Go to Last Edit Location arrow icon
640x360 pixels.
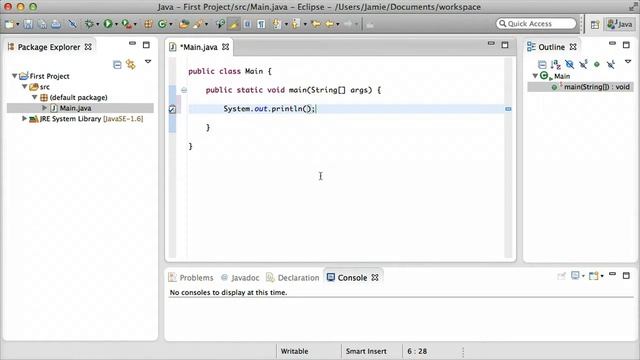tap(316, 24)
